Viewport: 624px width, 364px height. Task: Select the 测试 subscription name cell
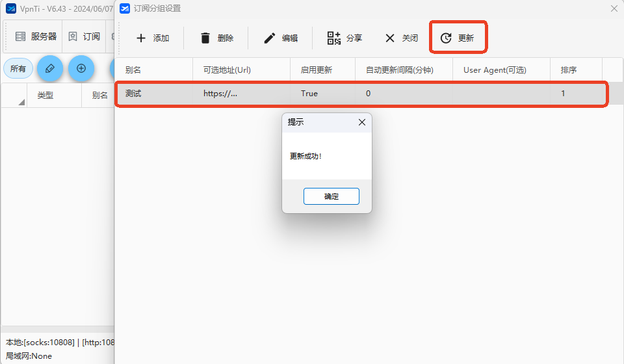154,94
